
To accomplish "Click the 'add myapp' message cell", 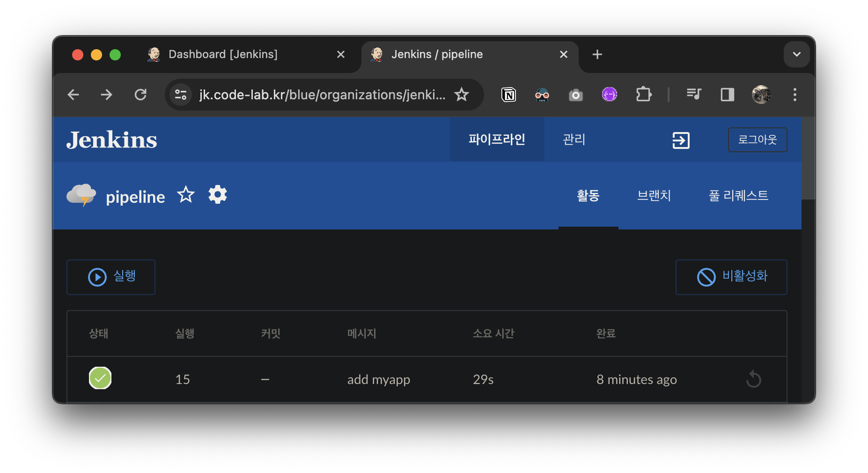I will pyautogui.click(x=378, y=380).
